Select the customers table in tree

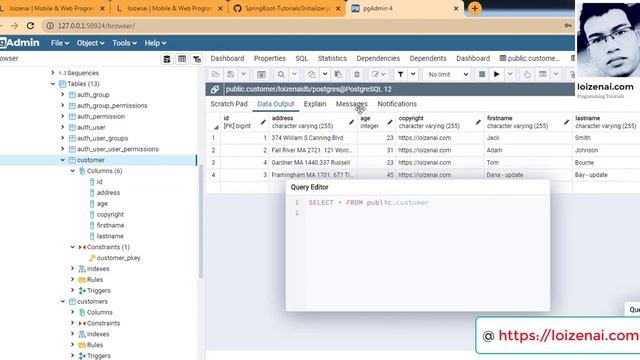[x=92, y=301]
